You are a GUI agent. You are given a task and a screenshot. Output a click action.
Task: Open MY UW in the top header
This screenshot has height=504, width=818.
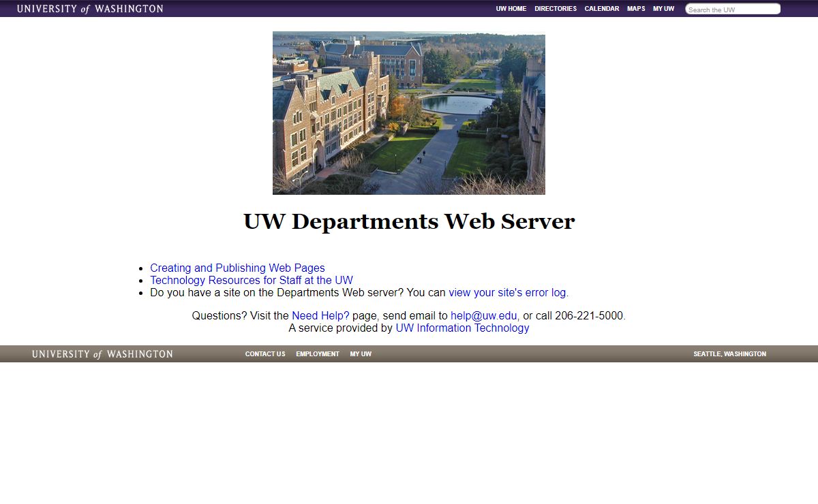coord(664,9)
